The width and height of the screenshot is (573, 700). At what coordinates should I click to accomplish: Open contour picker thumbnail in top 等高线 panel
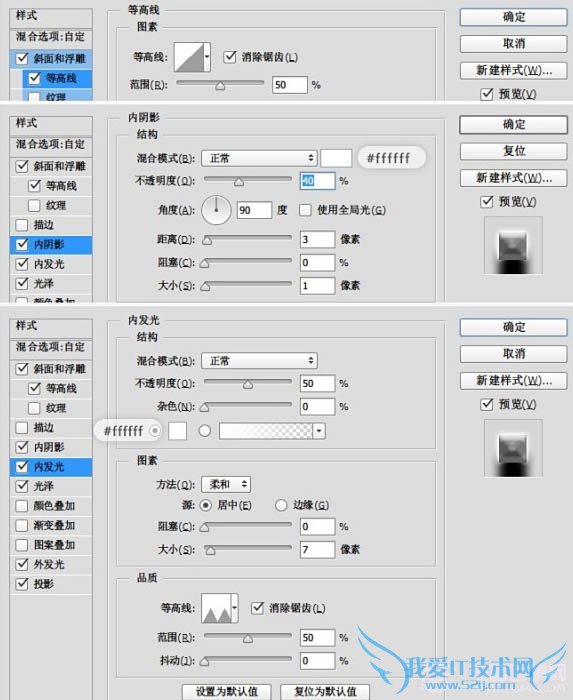point(189,57)
